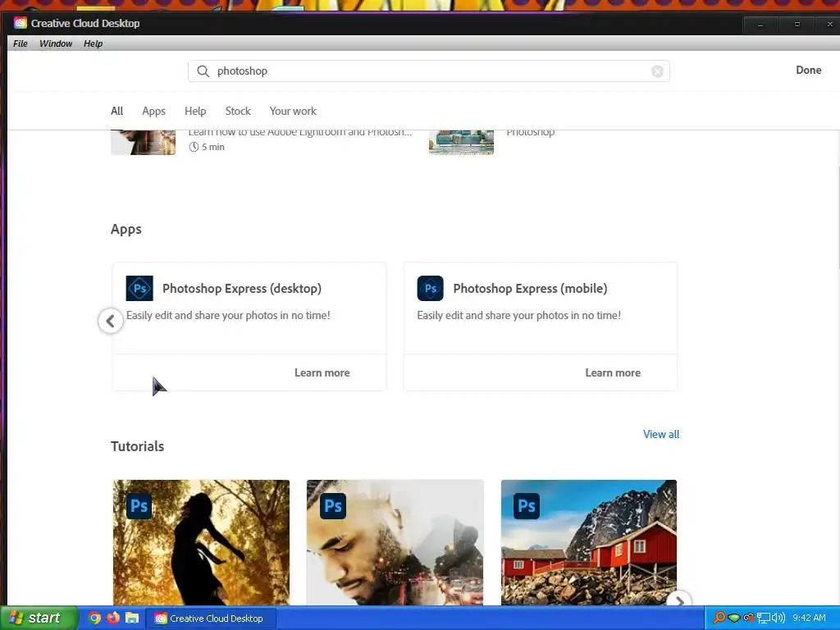
Task: Show previous apps with left carousel arrow
Action: [x=111, y=321]
